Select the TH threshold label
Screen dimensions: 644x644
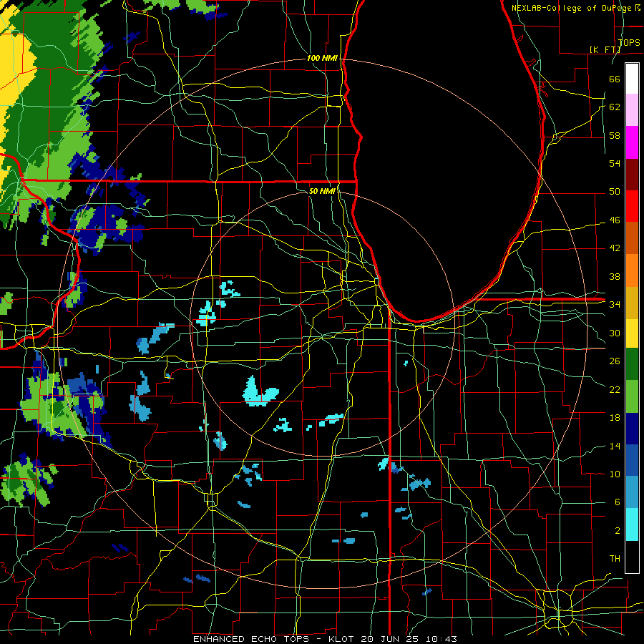tap(615, 559)
